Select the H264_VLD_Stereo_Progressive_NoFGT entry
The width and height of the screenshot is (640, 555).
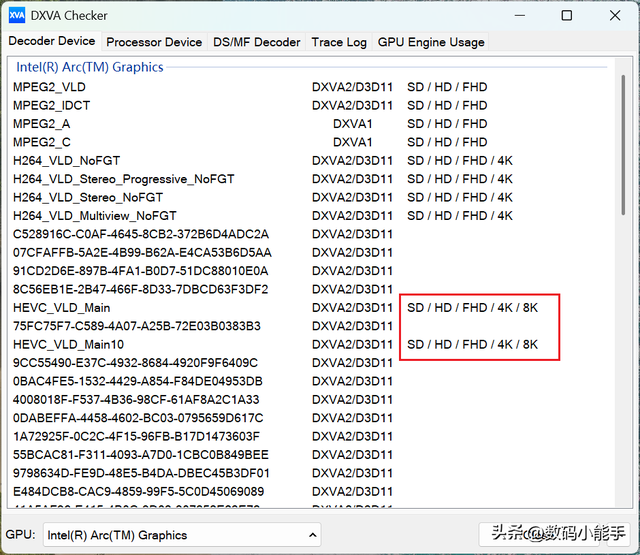(124, 179)
